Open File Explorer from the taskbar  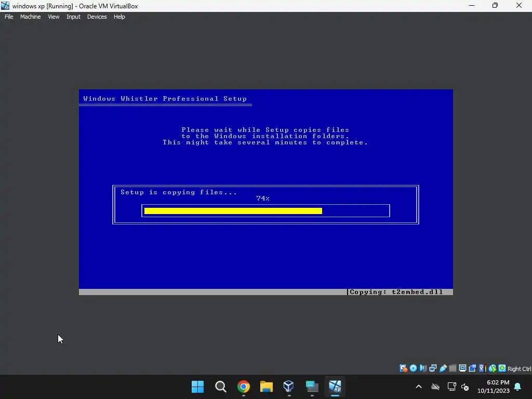pyautogui.click(x=267, y=387)
